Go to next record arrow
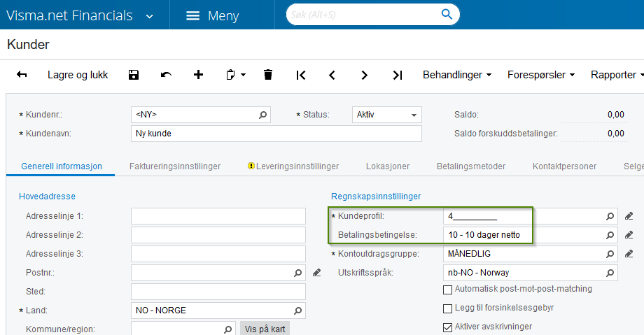This screenshot has height=335, width=644. point(364,75)
